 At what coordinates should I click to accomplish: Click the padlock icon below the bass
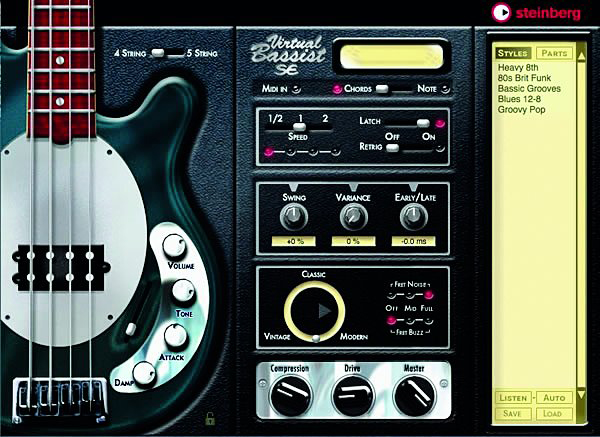(x=210, y=419)
